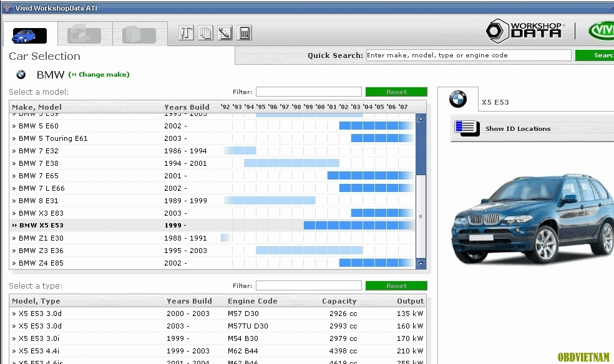614x364 pixels.
Task: Click the BMW make name text
Action: point(51,75)
